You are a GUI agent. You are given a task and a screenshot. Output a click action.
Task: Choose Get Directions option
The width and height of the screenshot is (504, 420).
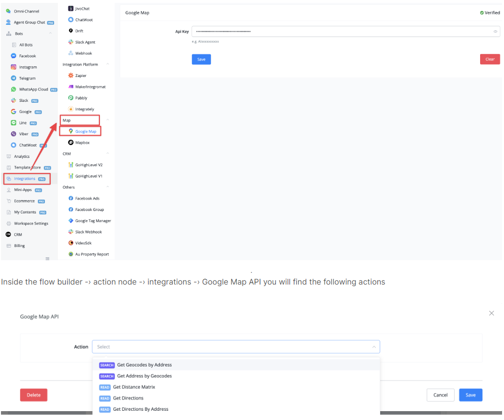pos(236,398)
